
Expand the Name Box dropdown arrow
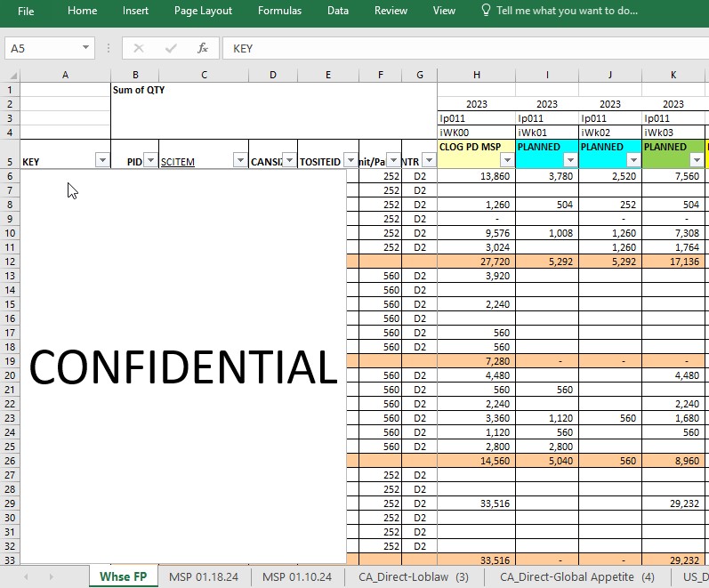[x=85, y=47]
